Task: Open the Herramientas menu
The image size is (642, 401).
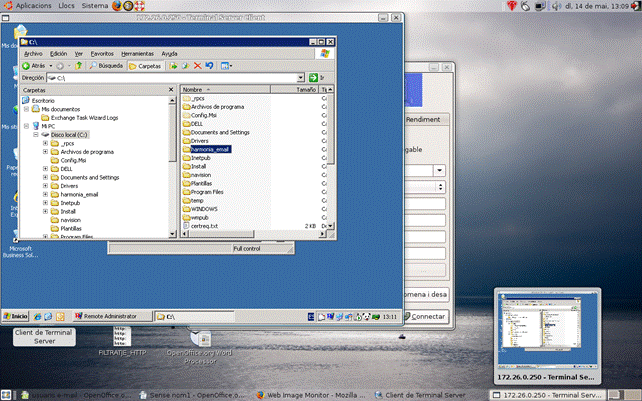Action: tap(136, 53)
